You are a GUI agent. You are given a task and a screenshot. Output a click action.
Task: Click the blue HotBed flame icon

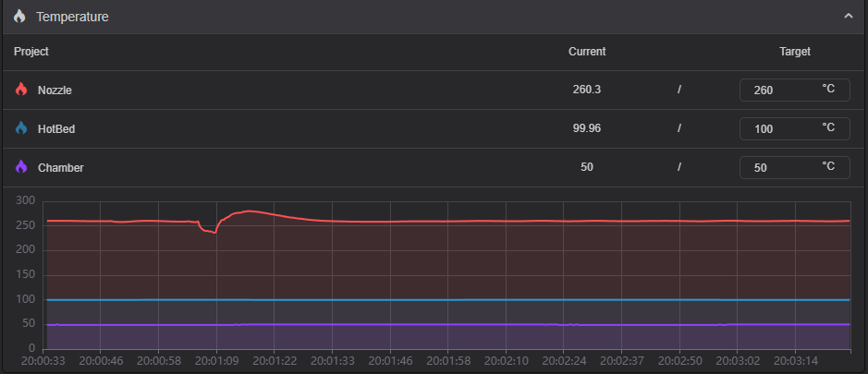tap(21, 129)
